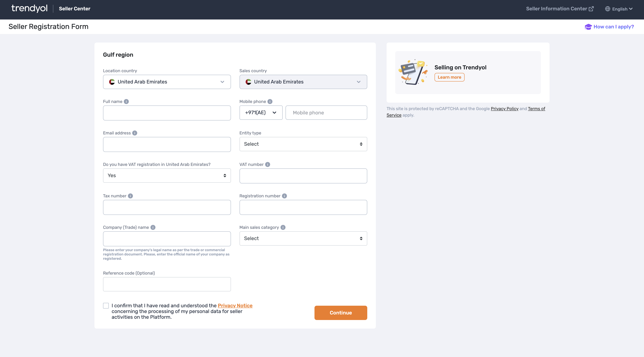The image size is (644, 357).
Task: Focus the Mobile phone input field
Action: tap(326, 112)
